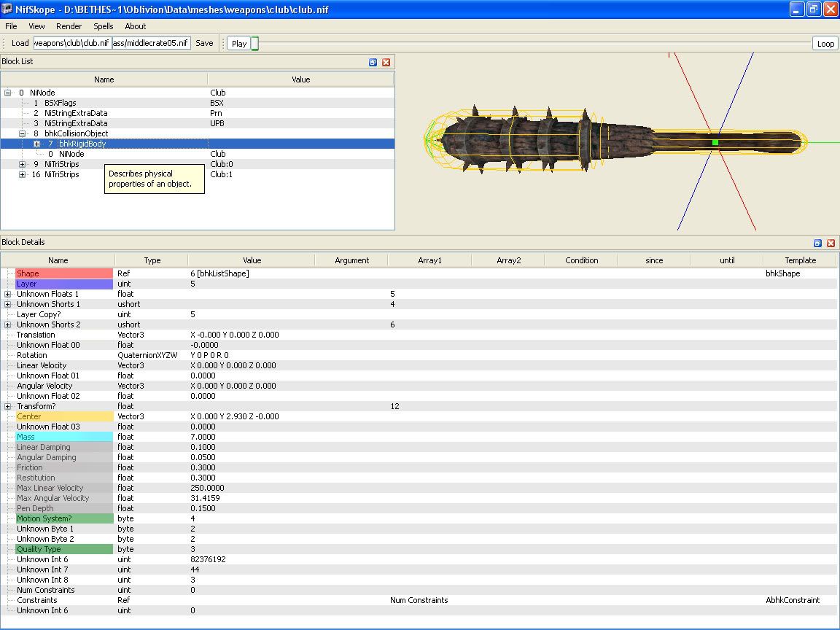Image resolution: width=840 pixels, height=630 pixels.
Task: Float the Block Details panel
Action: pos(817,243)
